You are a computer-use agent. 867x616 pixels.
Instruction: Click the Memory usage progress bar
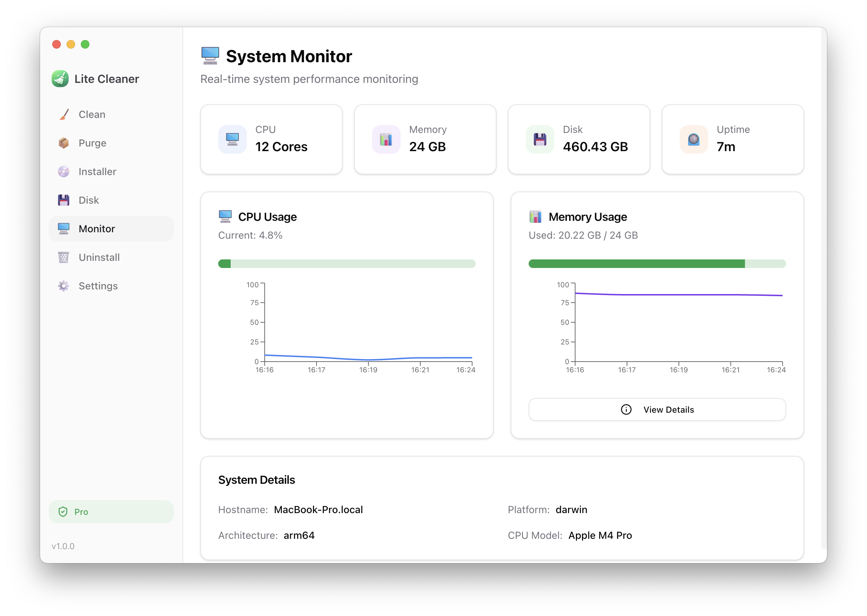click(x=657, y=264)
